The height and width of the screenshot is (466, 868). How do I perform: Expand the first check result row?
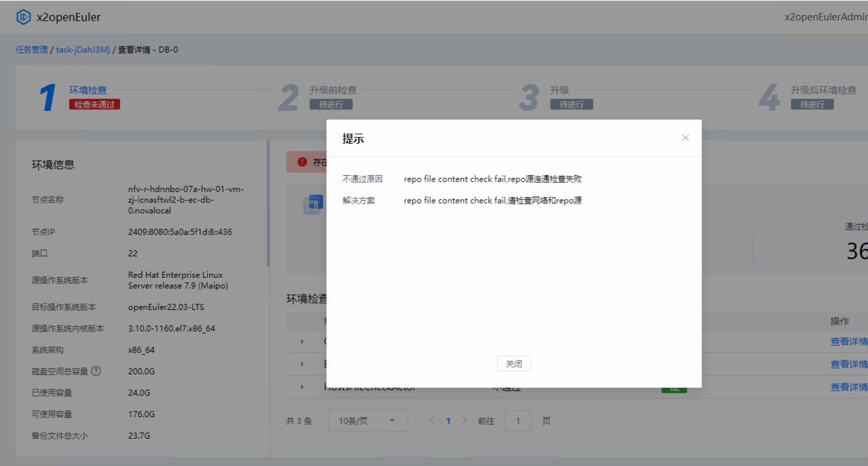[x=302, y=342]
